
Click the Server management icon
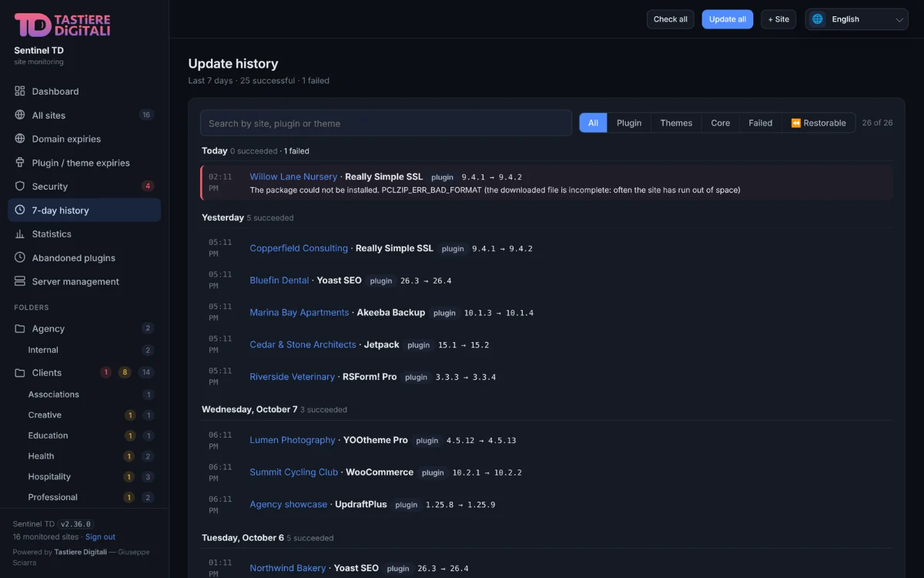coord(20,281)
